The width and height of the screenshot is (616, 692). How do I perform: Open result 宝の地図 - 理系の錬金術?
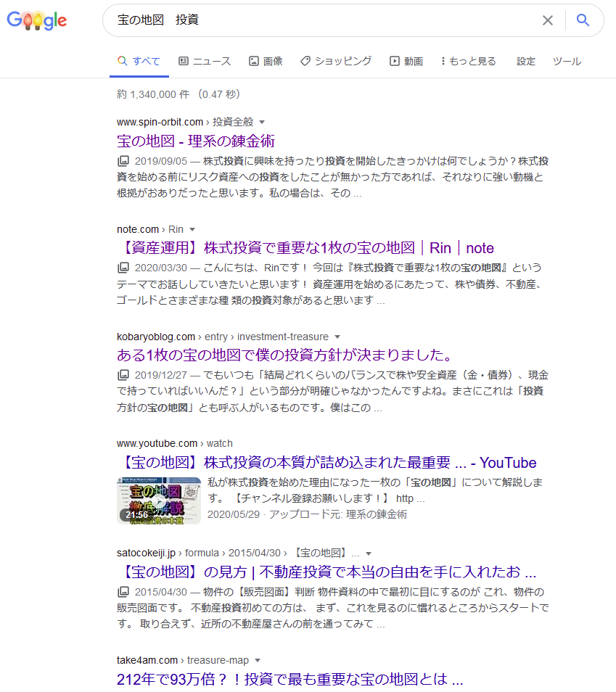(x=195, y=141)
